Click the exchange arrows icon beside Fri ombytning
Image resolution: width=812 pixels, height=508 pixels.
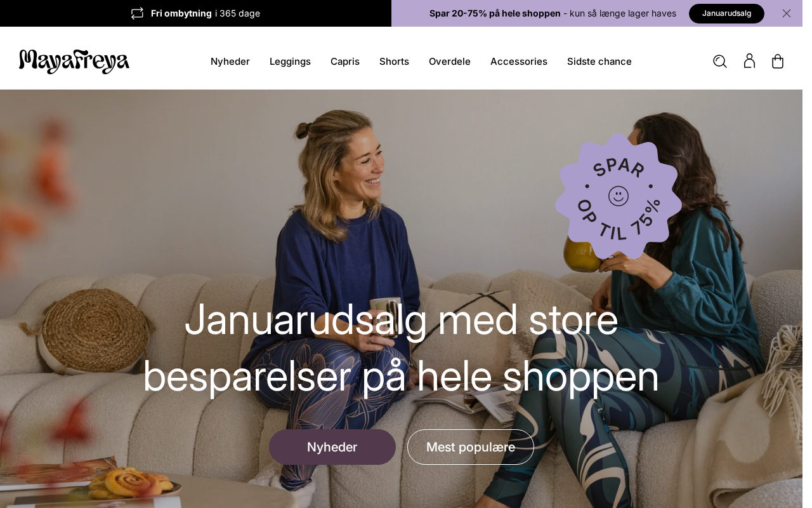point(137,13)
